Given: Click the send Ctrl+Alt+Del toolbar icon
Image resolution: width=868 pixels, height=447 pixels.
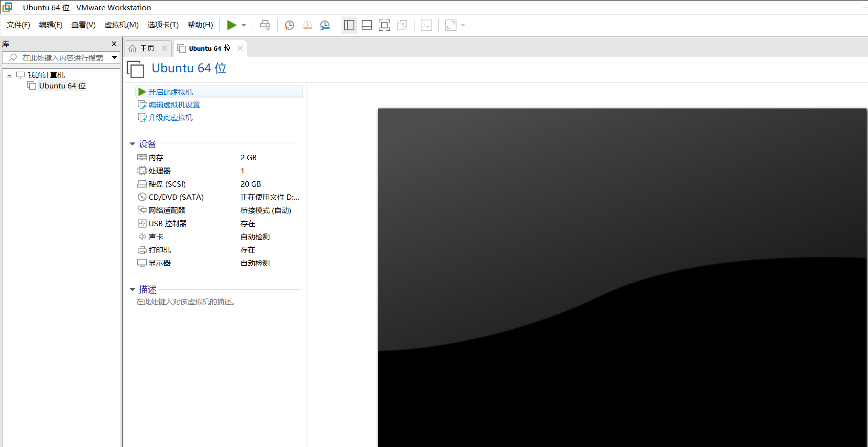Looking at the screenshot, I should pos(265,25).
